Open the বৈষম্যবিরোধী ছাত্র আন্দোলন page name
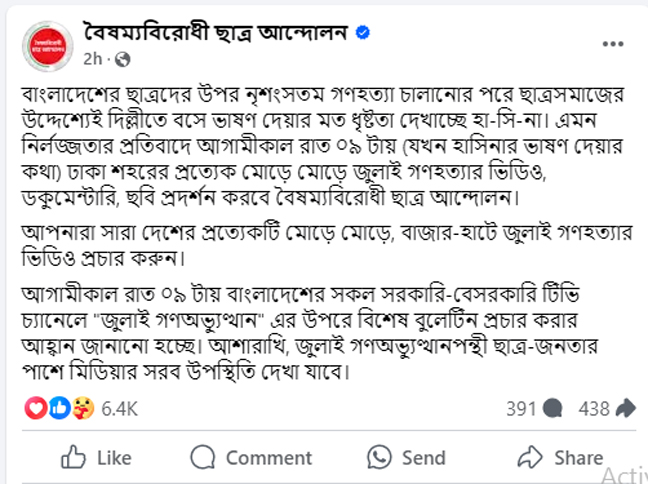Viewport: 648px width, 484px height. (216, 32)
